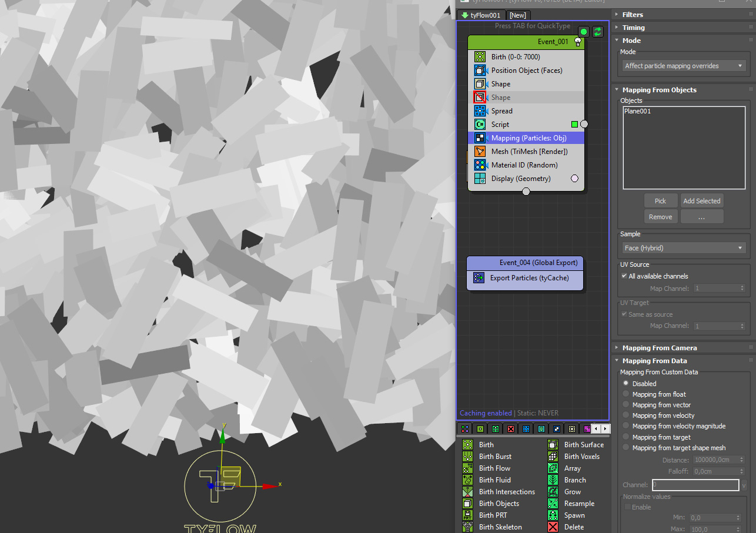Open the black-and-white checker depot category tab
This screenshot has width=756, height=533.
(x=557, y=429)
